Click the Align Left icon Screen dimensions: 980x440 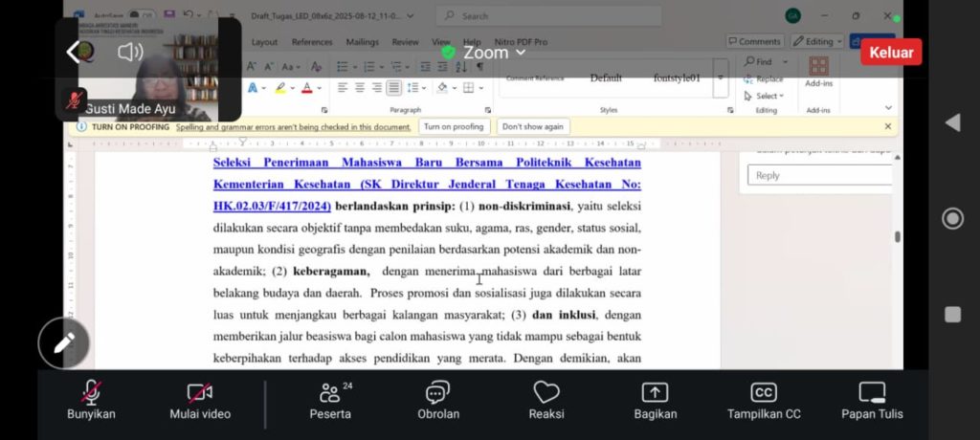click(343, 87)
